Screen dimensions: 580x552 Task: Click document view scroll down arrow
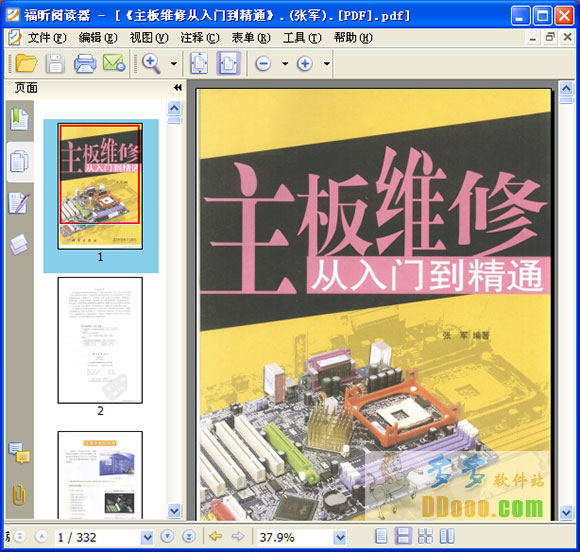(x=566, y=513)
